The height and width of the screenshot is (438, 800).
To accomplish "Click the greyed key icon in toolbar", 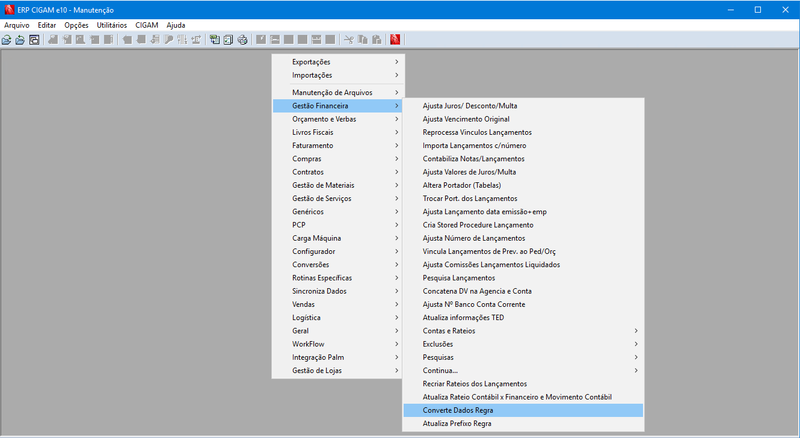I will (168, 39).
